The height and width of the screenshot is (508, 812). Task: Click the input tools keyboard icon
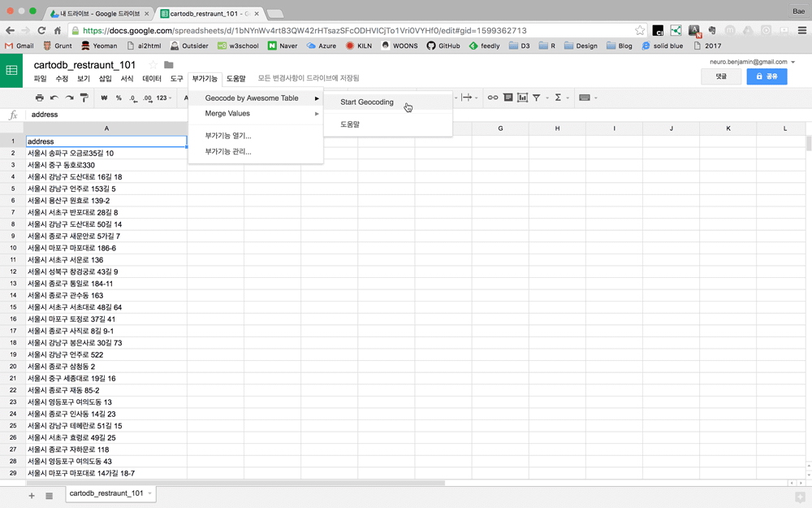(x=585, y=98)
